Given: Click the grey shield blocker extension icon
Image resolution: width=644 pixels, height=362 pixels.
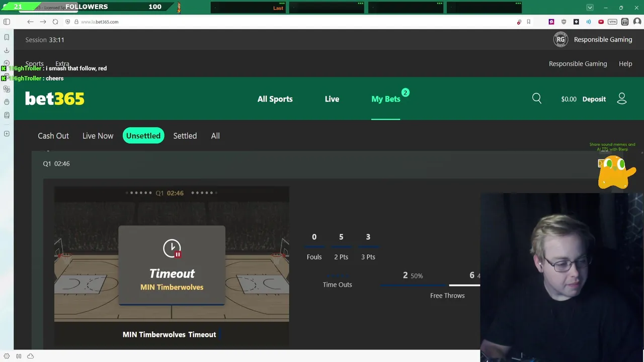Looking at the screenshot, I should point(563,22).
